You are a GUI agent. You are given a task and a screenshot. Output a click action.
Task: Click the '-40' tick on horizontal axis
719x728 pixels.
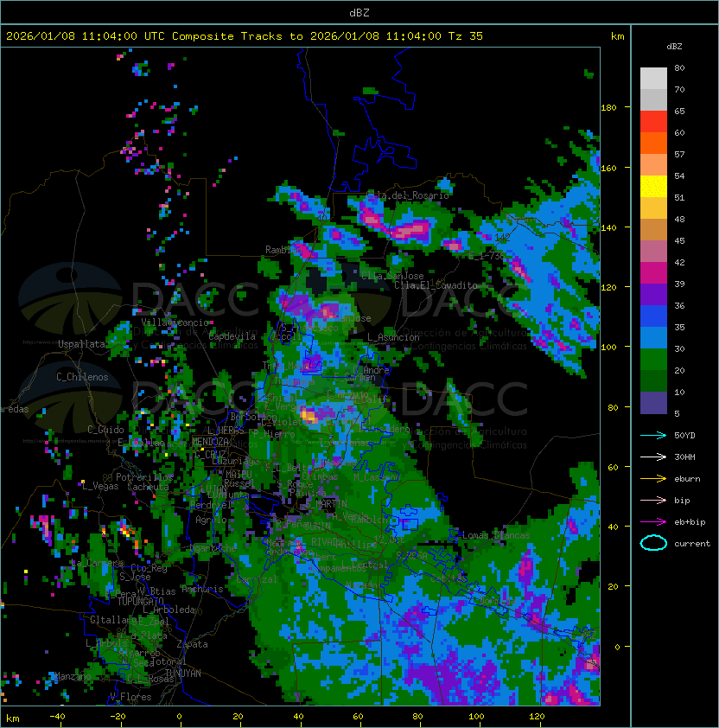(57, 717)
